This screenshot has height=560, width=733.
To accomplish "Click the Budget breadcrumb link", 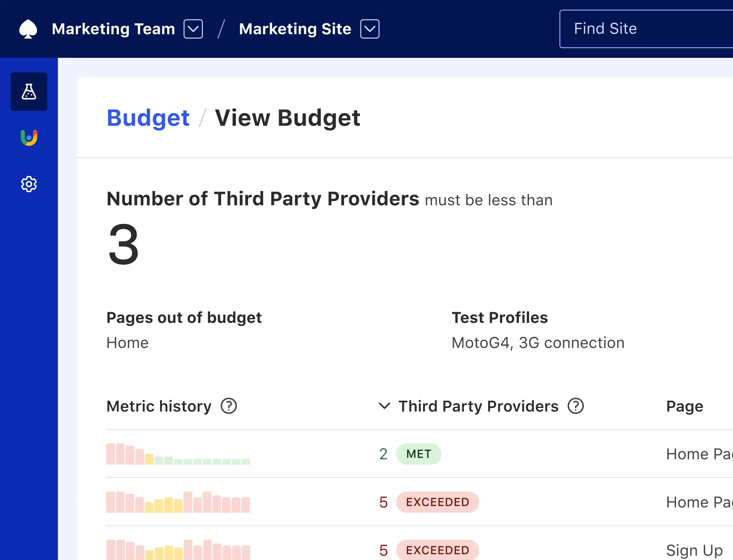I will [x=148, y=118].
